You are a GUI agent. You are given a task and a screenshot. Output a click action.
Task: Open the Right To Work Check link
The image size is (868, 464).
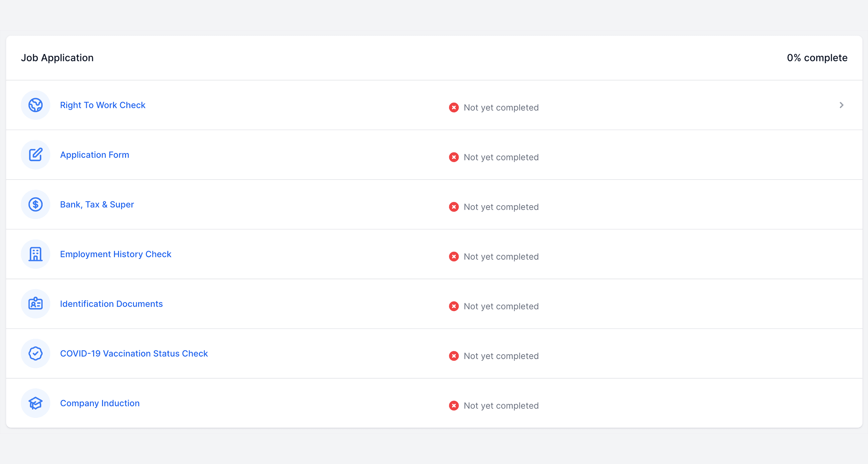coord(103,105)
